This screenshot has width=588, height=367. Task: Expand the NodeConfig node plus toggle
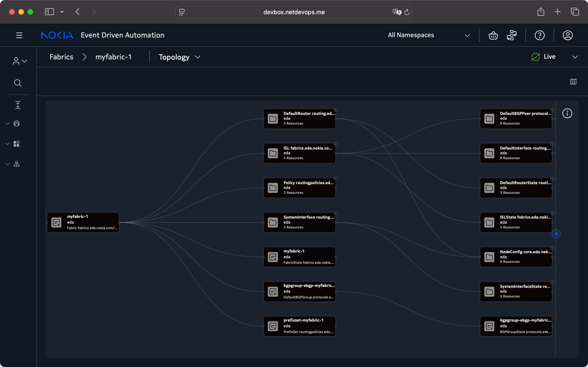(x=552, y=248)
